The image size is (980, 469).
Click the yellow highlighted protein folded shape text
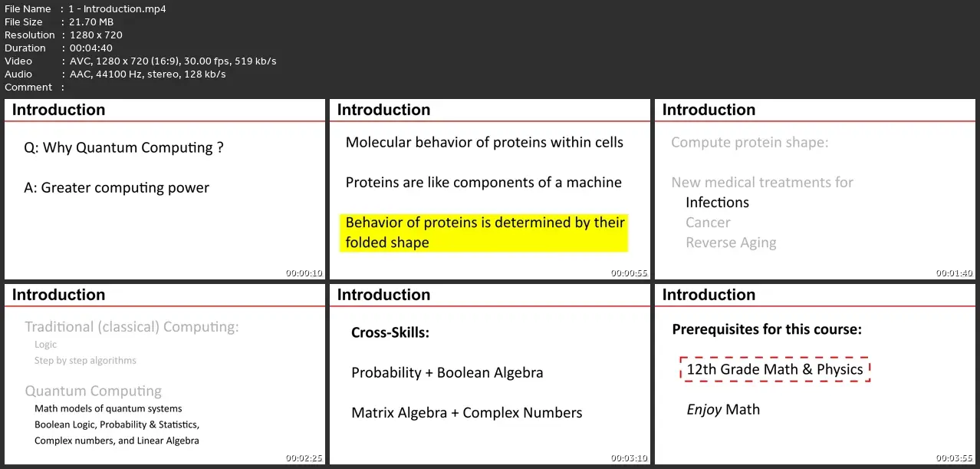click(484, 233)
